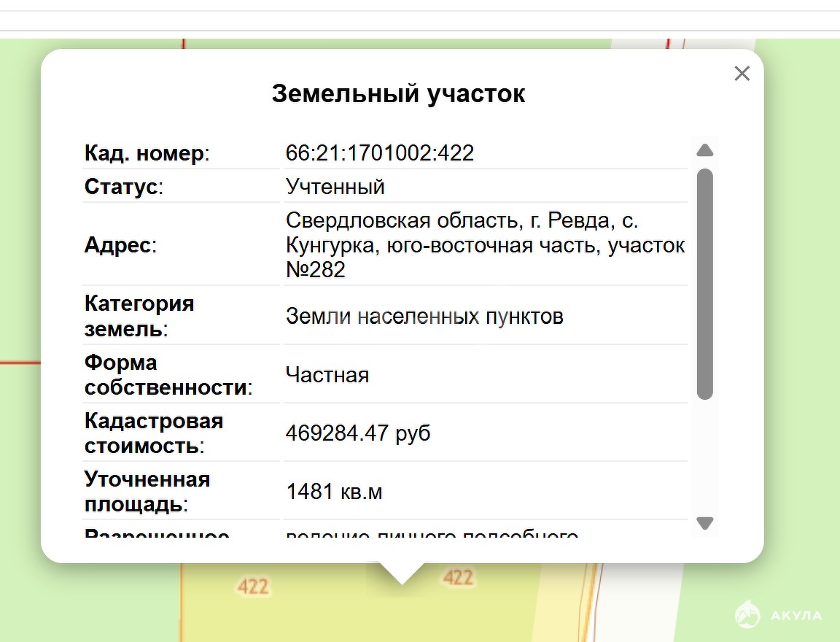Screen dimensions: 840x642
Task: Close the Земельный участок popup
Action: (x=742, y=74)
